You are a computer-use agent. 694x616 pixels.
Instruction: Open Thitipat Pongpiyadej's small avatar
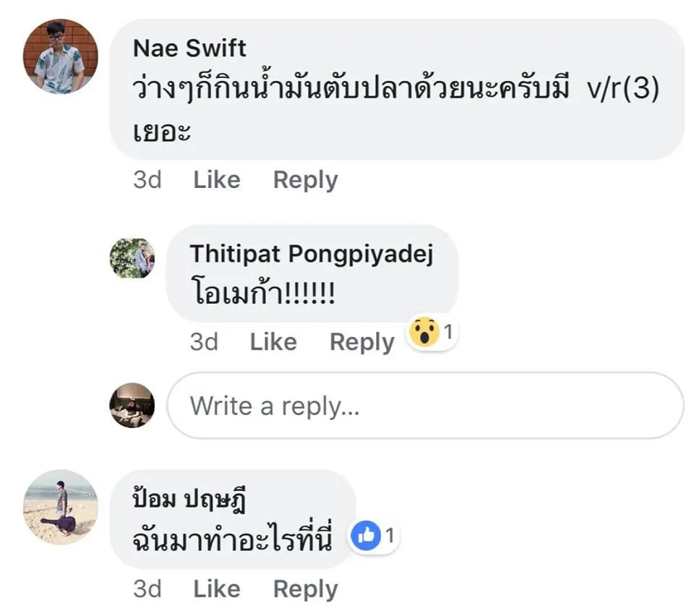click(x=132, y=258)
